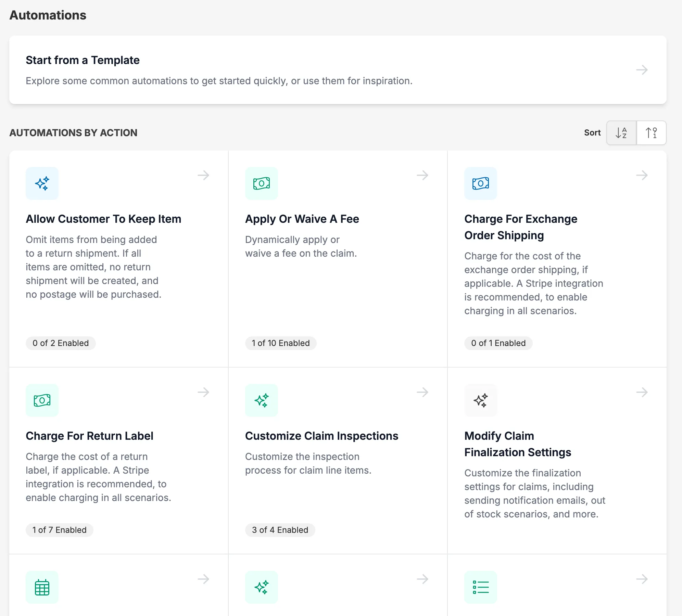
Task: Expand the Charge For Return Label automation
Action: click(204, 392)
